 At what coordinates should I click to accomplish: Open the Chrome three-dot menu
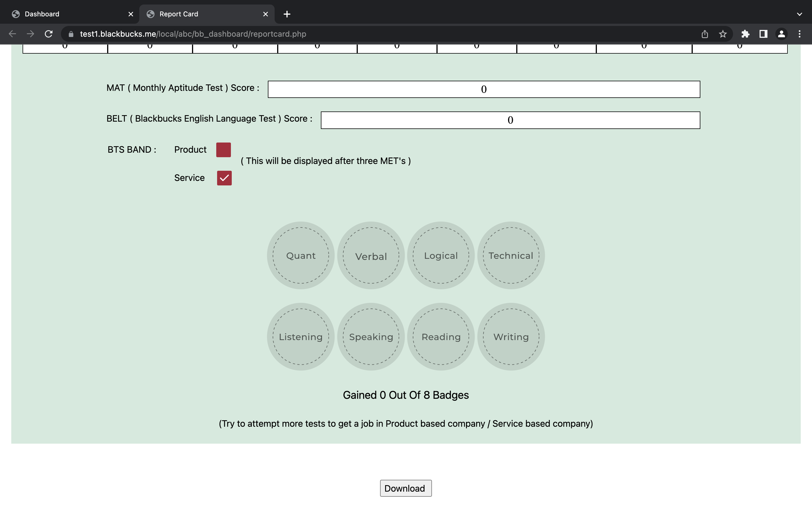point(800,34)
